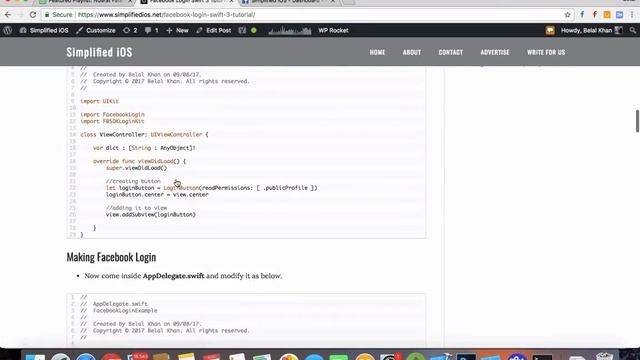
Task: Open Edit Post in admin bar
Action: point(213,30)
